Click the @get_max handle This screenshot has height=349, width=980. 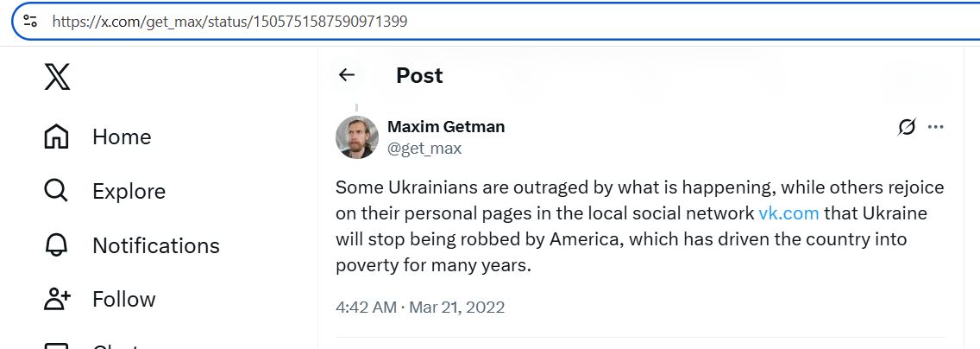pyautogui.click(x=424, y=149)
